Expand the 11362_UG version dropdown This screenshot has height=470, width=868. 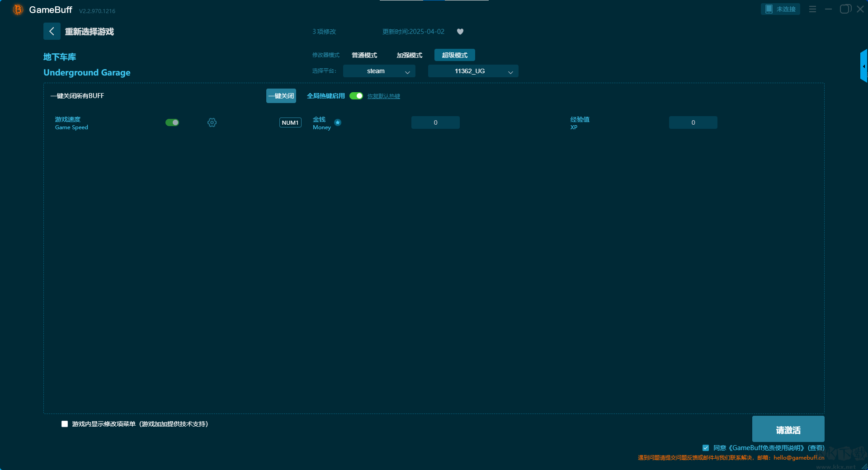pyautogui.click(x=473, y=71)
